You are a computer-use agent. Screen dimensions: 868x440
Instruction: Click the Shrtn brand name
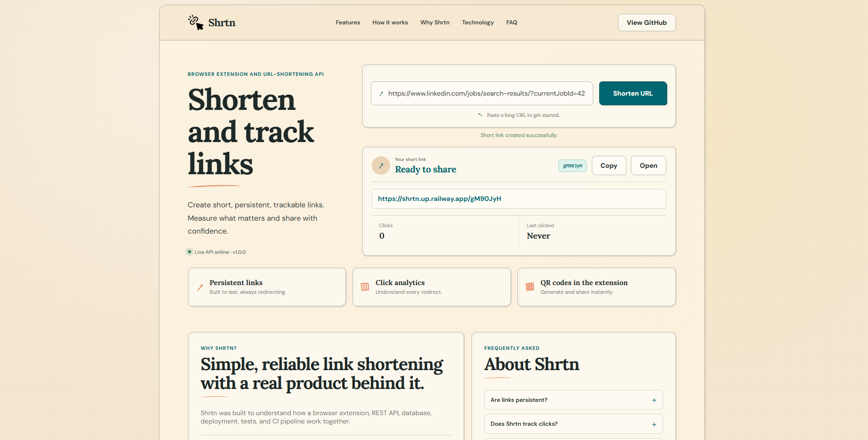point(222,23)
